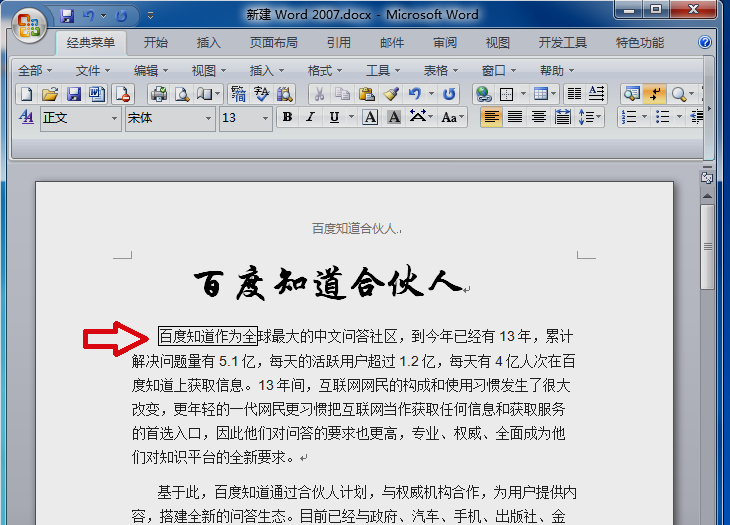Toggle Bold formatting

click(x=287, y=117)
